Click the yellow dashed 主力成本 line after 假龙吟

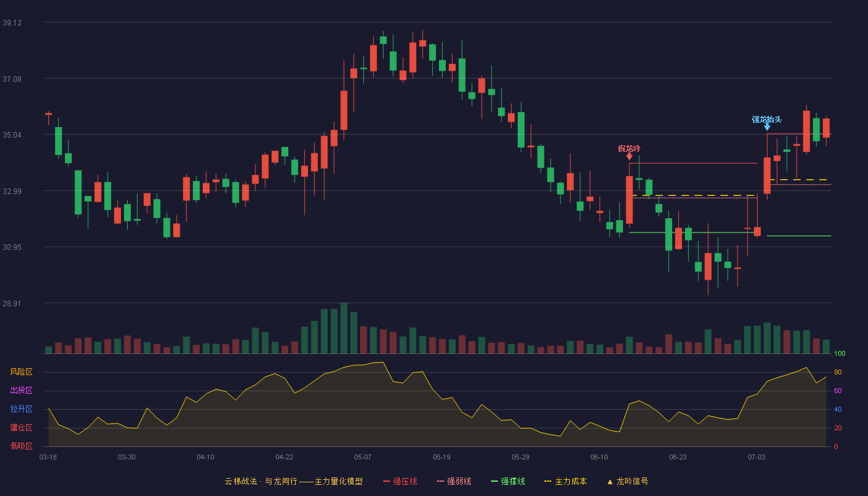coord(694,195)
